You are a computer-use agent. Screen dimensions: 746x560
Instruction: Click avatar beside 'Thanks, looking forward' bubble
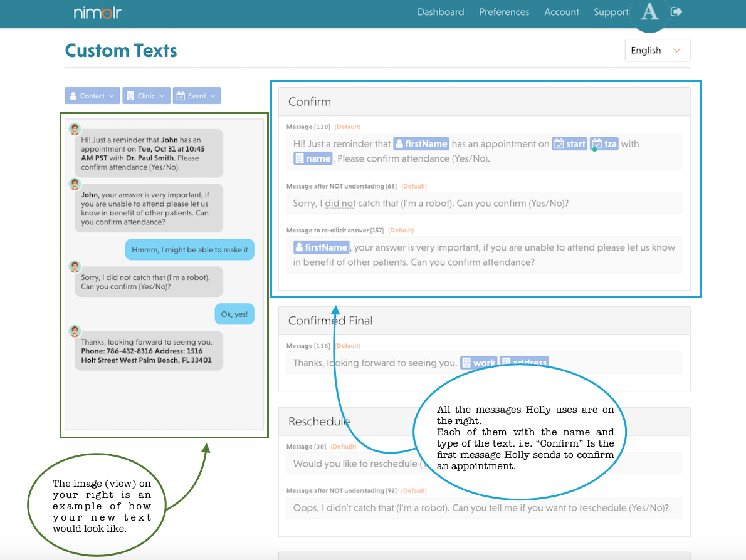(x=75, y=331)
